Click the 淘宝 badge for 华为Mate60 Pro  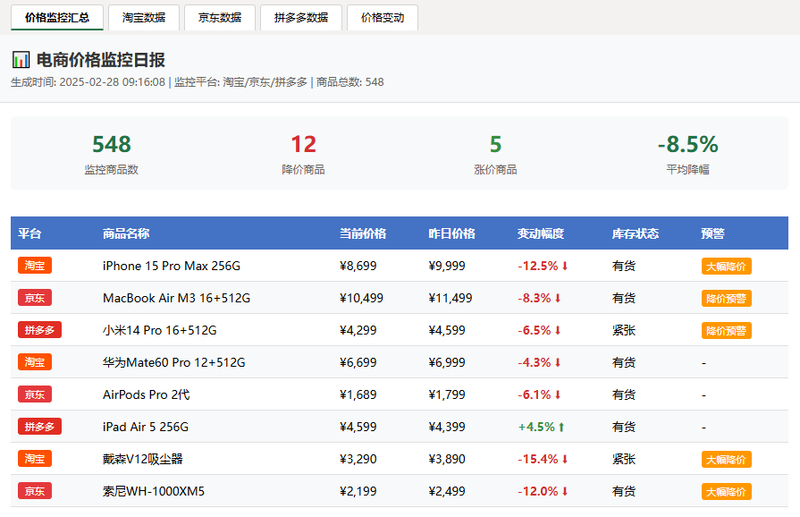point(35,362)
